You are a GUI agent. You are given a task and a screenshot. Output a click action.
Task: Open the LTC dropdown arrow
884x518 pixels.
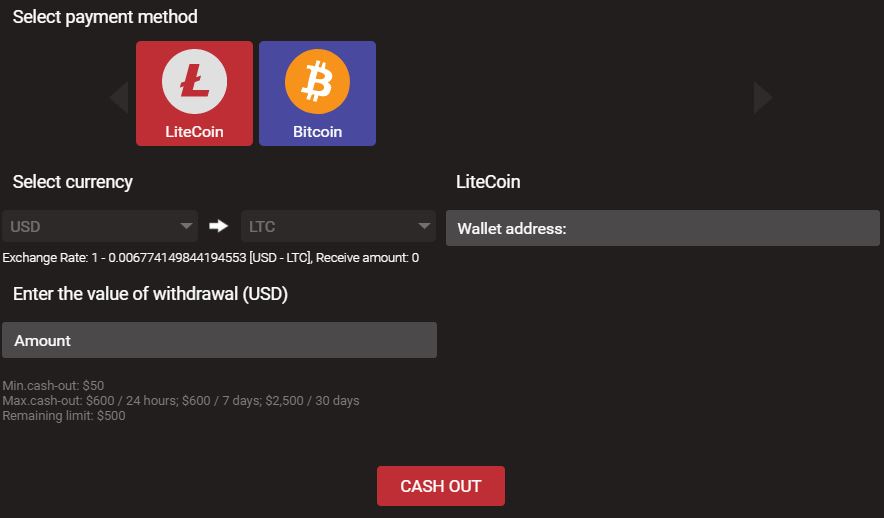424,226
